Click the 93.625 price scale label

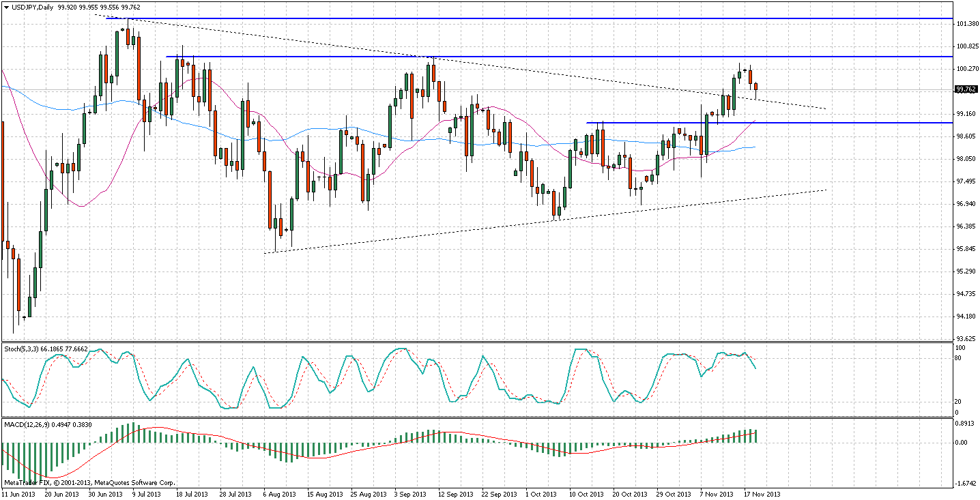(x=965, y=338)
